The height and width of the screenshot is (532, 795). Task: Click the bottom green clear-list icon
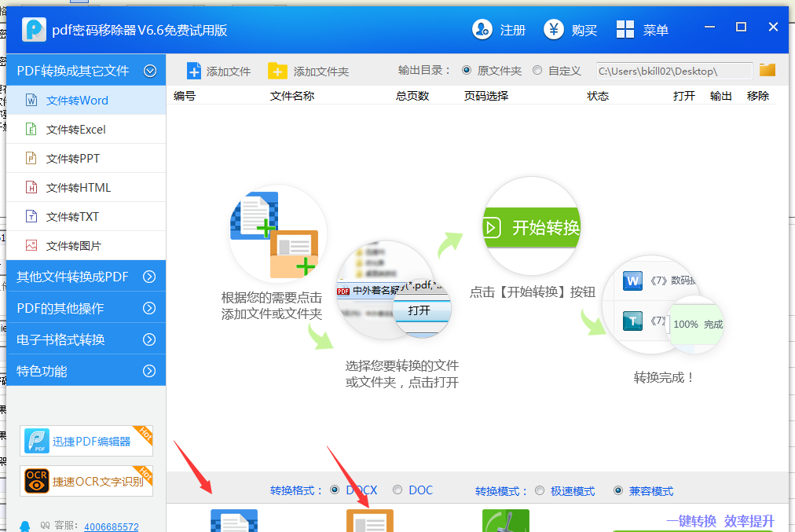pyautogui.click(x=505, y=521)
